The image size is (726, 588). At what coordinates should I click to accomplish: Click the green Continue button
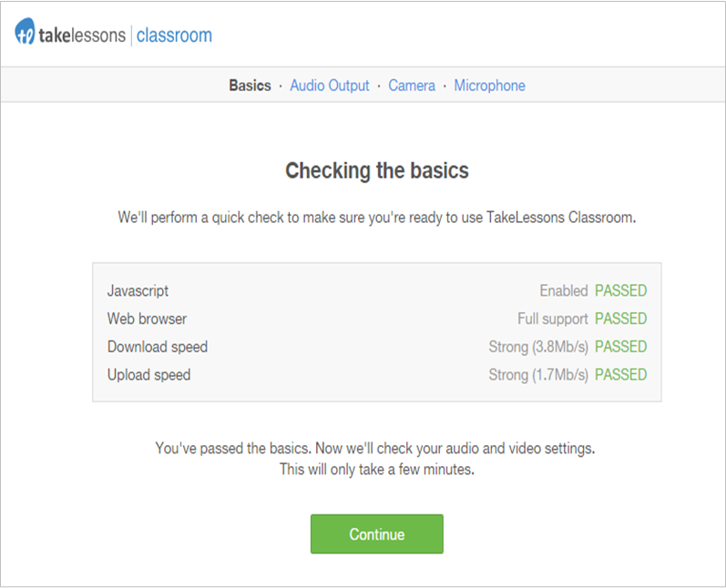tap(377, 534)
